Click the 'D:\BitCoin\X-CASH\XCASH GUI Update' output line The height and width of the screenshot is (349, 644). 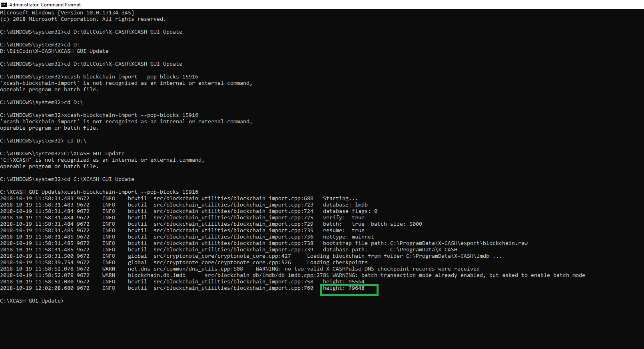(x=54, y=51)
